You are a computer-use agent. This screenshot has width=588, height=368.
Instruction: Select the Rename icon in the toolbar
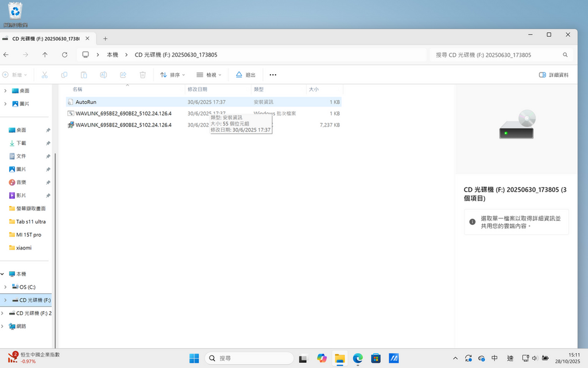click(104, 75)
